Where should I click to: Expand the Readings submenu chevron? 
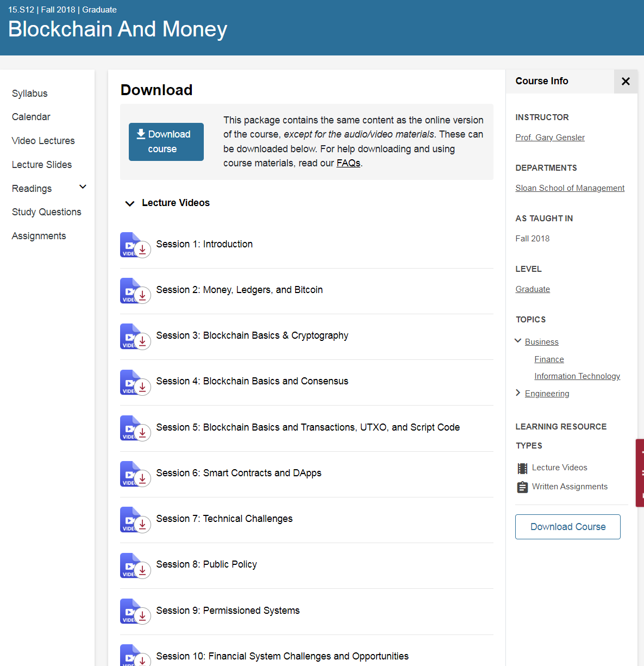pos(83,188)
